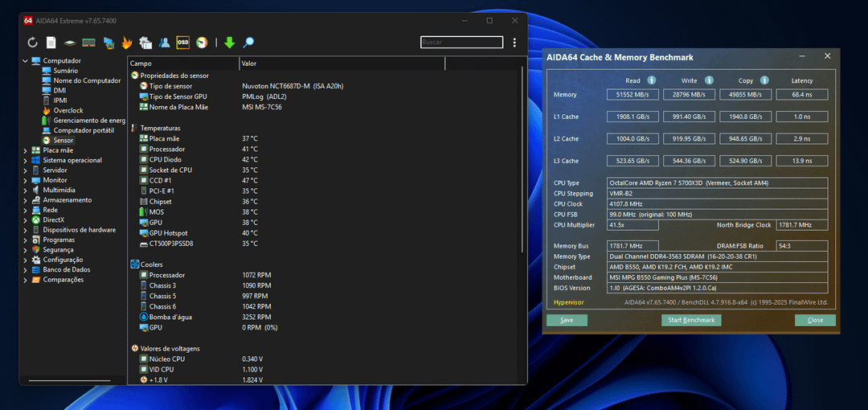Click the Hypervisor label in benchmark window
Screen dimensions: 868x410
tap(568, 302)
